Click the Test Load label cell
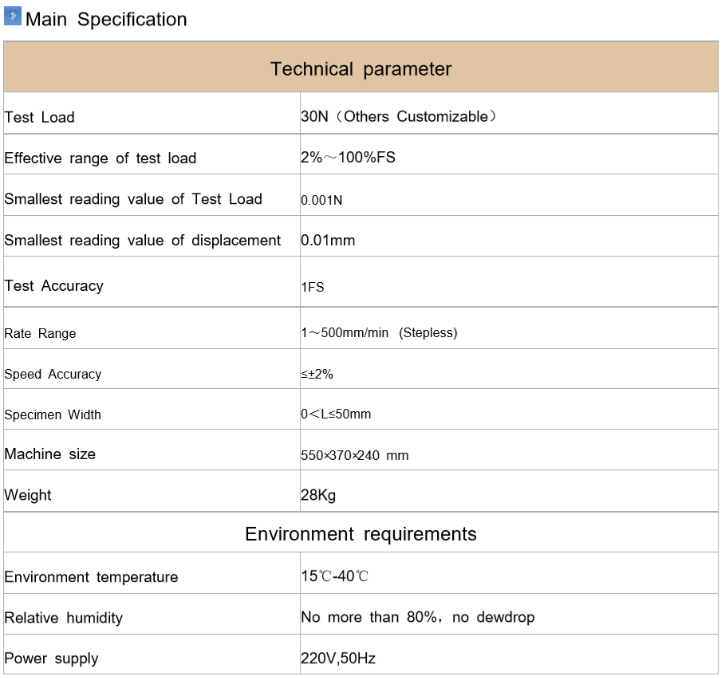The width and height of the screenshot is (725, 678). click(x=40, y=117)
